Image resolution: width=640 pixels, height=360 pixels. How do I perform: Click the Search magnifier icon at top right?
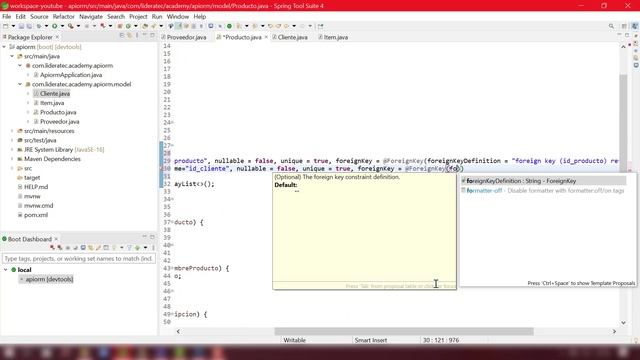click(x=611, y=26)
